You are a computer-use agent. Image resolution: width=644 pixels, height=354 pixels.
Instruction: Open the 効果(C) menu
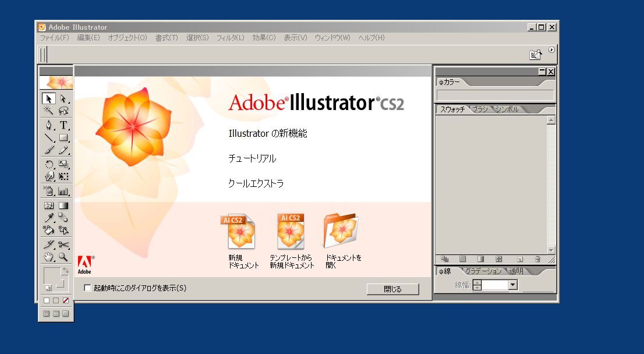pos(264,38)
